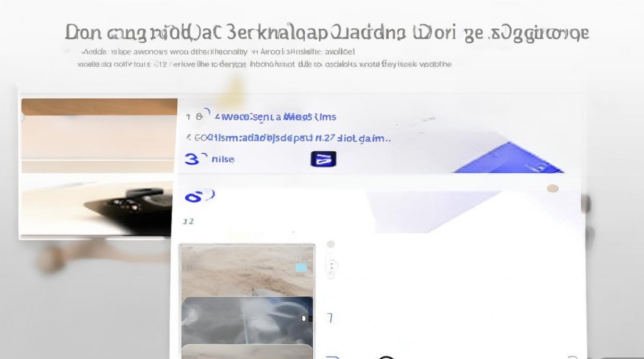
Task: Click the blue "7" symbol beside gray thumbnail
Action: tap(329, 318)
